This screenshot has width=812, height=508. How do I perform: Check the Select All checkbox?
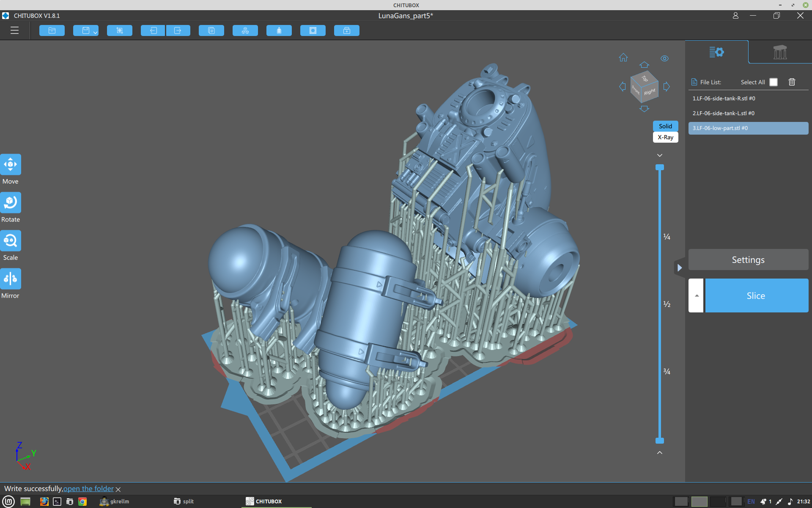(x=773, y=82)
